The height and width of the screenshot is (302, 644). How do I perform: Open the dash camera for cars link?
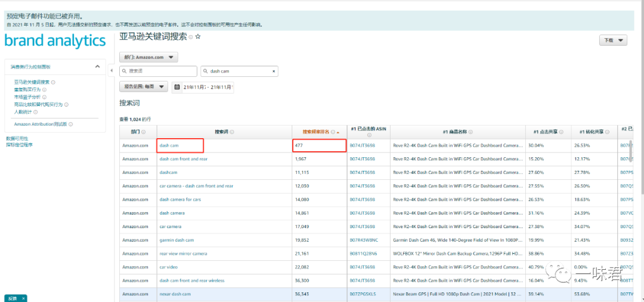click(180, 200)
